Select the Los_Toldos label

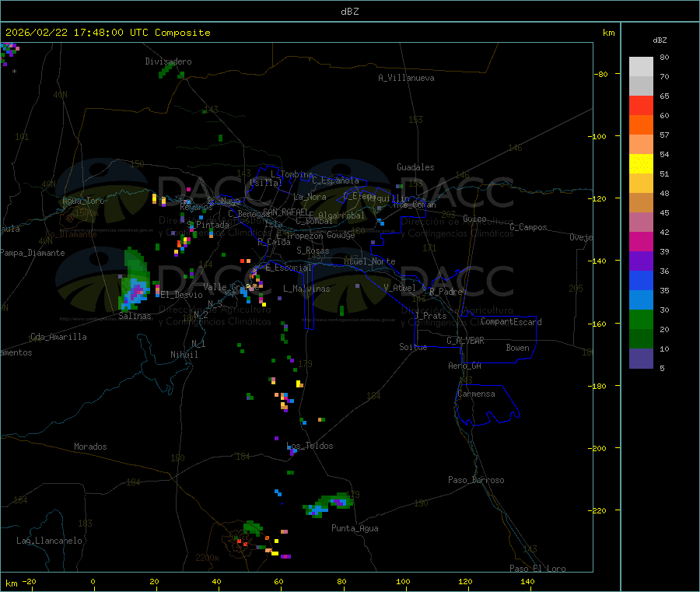[x=310, y=446]
